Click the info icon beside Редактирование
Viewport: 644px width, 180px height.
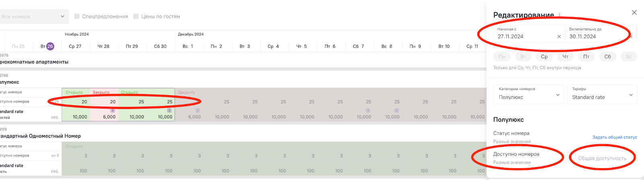point(559,15)
